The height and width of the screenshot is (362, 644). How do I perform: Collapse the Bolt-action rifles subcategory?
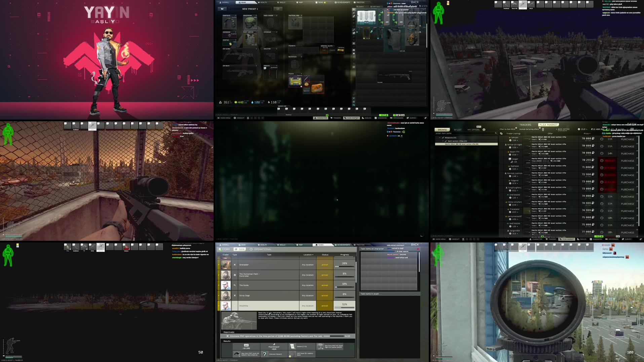coord(443,141)
